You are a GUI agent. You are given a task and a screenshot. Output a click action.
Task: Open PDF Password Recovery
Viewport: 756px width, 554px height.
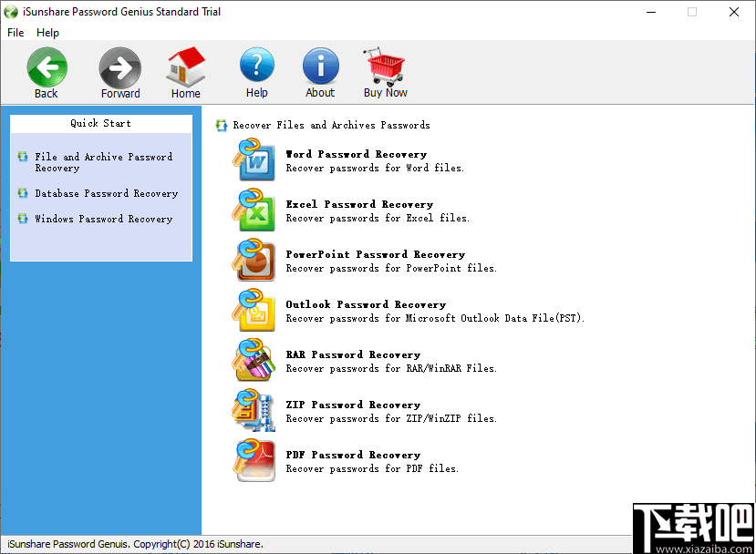pyautogui.click(x=353, y=455)
